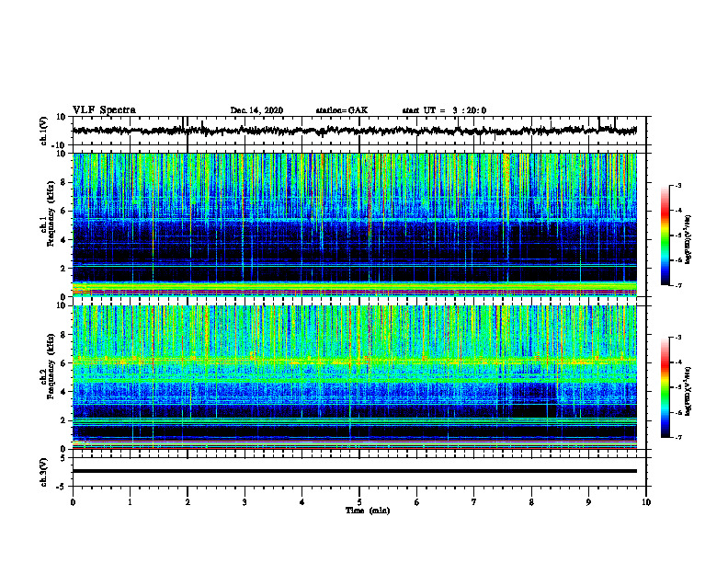Click the "ch.3(V)" axis label
The image size is (728, 563).
[44, 472]
